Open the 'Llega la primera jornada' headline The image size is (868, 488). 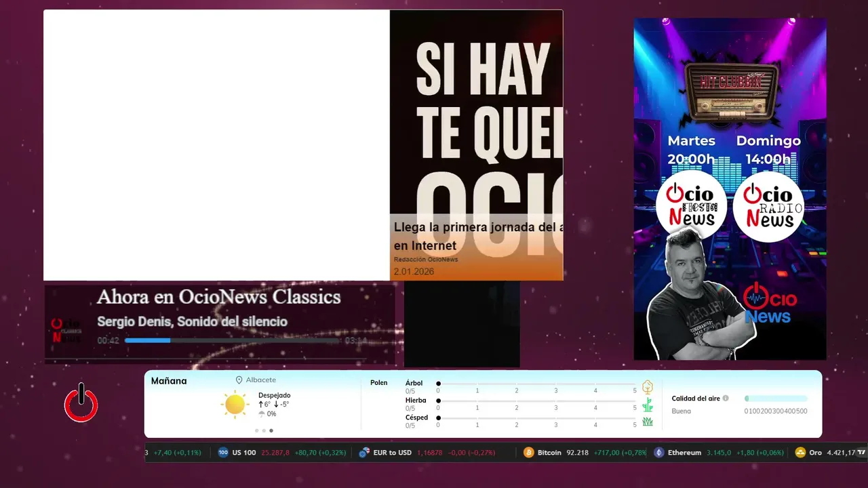point(478,237)
